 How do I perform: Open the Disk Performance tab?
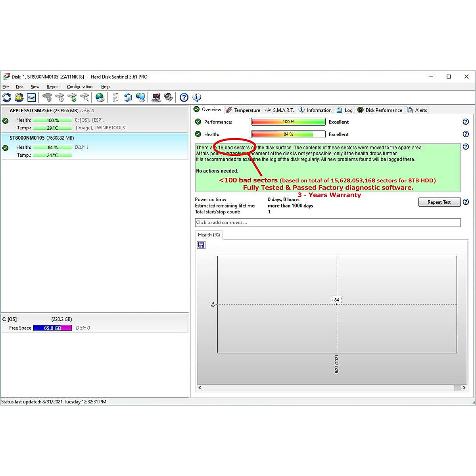click(380, 110)
